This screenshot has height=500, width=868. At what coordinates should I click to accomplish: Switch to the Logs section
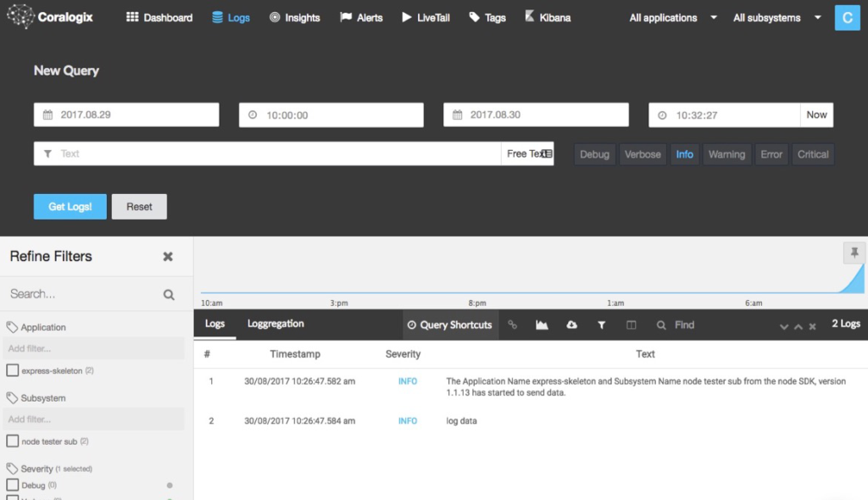click(231, 18)
